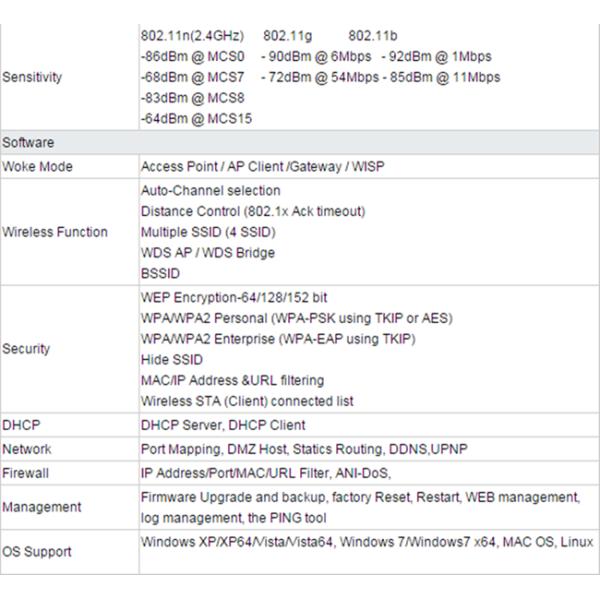600x600 pixels.
Task: Click the 802.11n(2.4GHz) column heading
Action: click(x=192, y=36)
